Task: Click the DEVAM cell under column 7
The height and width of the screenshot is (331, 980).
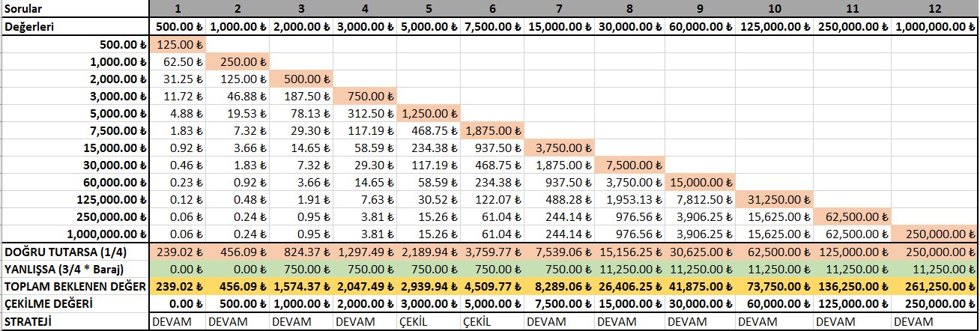Action: pos(561,321)
